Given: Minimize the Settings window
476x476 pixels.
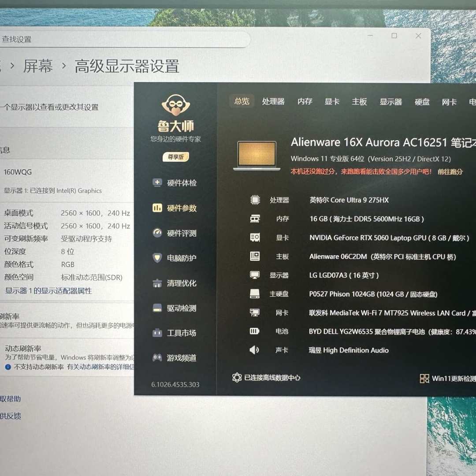Looking at the screenshot, I should point(370,36).
